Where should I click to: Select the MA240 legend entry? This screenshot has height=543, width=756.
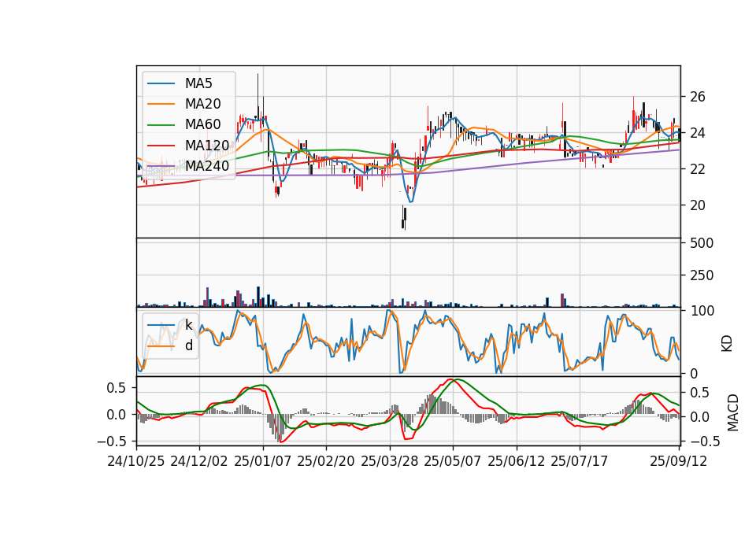pyautogui.click(x=188, y=166)
